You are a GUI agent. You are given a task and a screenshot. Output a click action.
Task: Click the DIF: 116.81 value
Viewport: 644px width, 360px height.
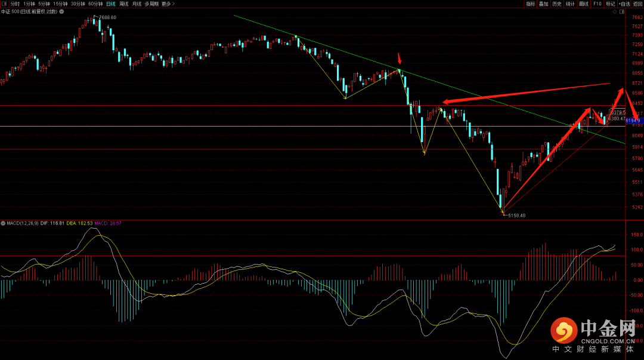[52, 223]
